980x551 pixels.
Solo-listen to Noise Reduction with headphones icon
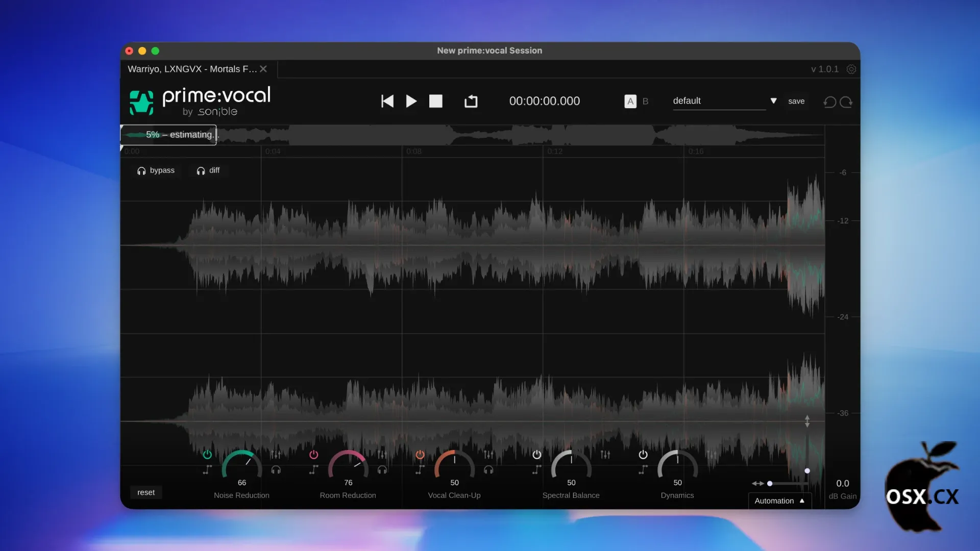coord(276,470)
